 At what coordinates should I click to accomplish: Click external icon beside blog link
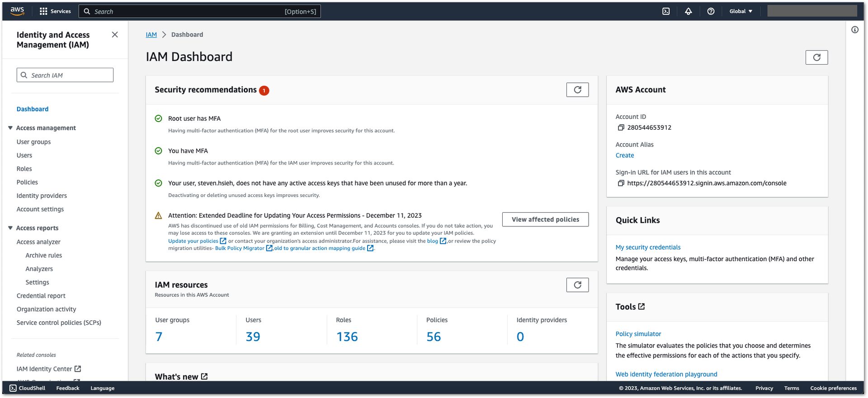click(443, 241)
